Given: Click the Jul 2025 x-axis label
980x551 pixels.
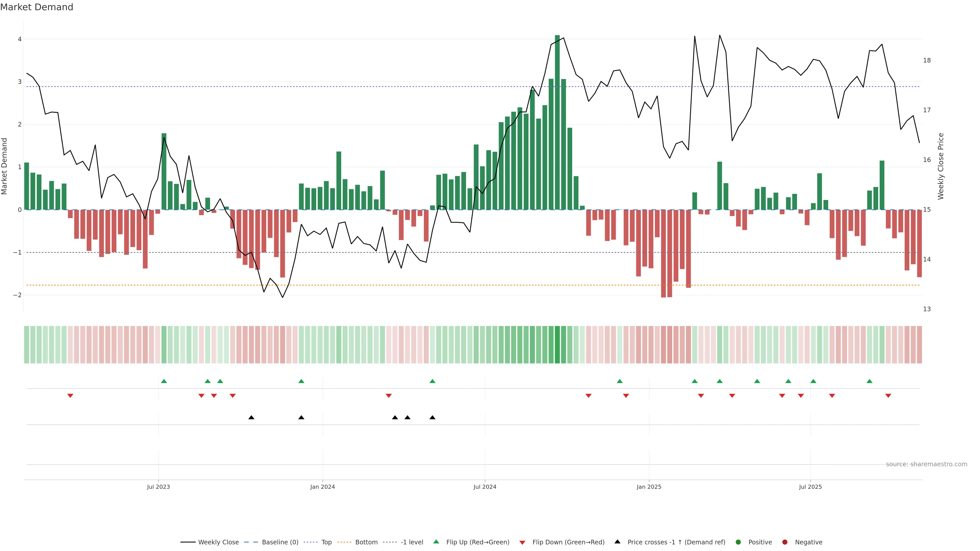Looking at the screenshot, I should (x=810, y=487).
